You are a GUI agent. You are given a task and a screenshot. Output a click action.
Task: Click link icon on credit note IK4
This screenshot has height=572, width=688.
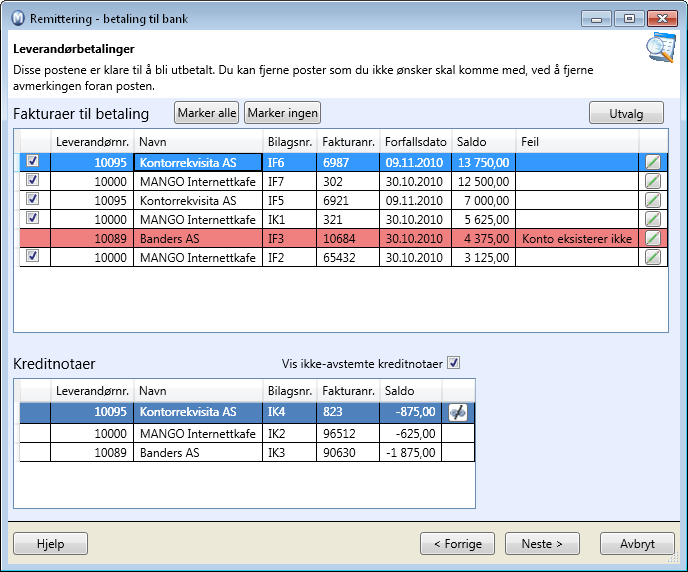[x=458, y=412]
